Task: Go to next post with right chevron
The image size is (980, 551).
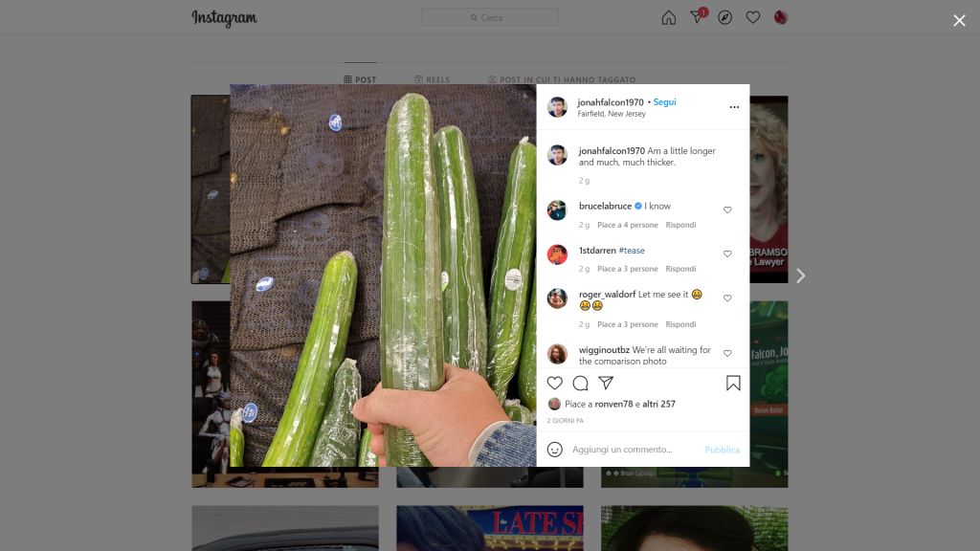Action: 801,275
